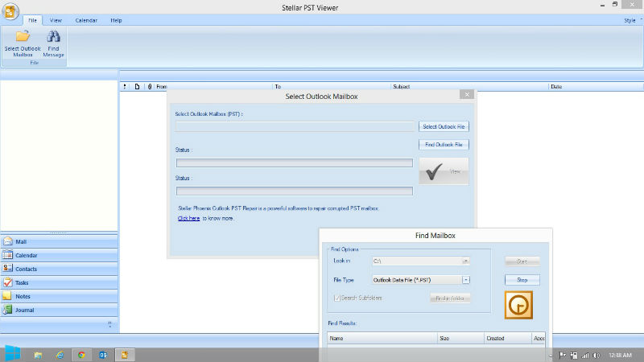Click the Stellar application orb button
The height and width of the screenshot is (362, 644).
tap(10, 10)
